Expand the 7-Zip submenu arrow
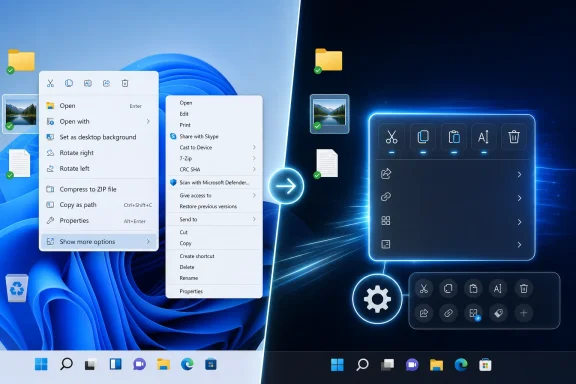The height and width of the screenshot is (384, 576). pos(254,158)
